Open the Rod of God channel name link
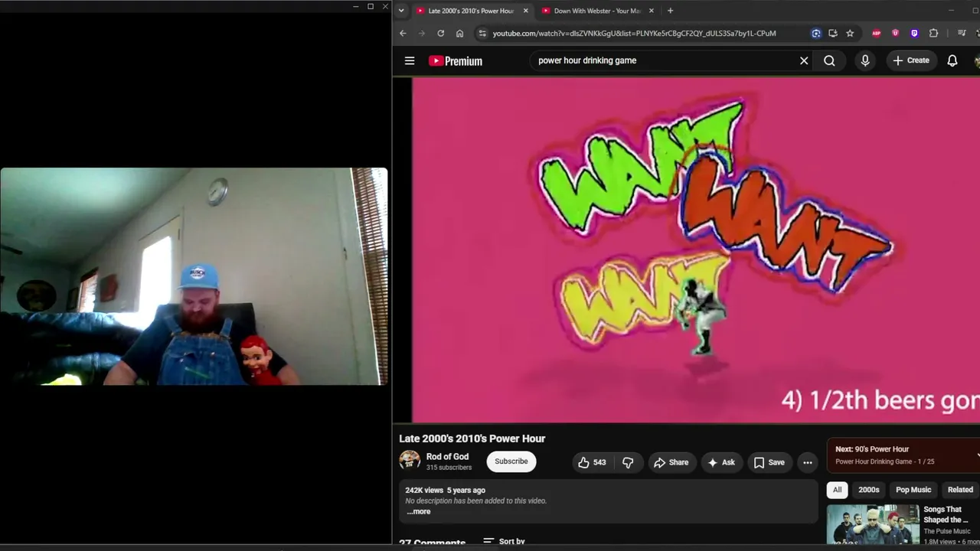Viewport: 980px width, 551px height. tap(447, 457)
